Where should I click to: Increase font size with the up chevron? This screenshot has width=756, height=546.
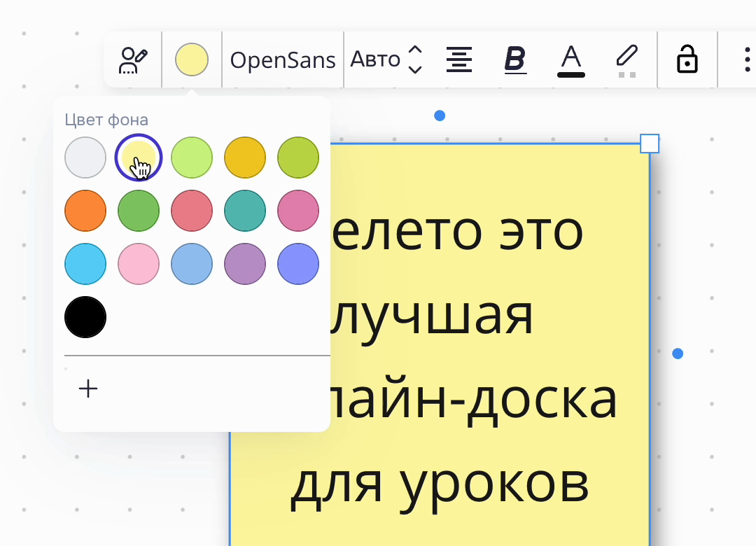pyautogui.click(x=415, y=50)
